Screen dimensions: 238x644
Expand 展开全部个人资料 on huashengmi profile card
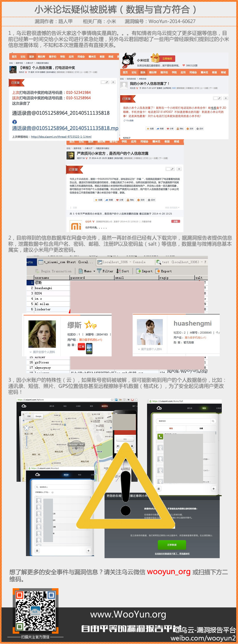(150, 349)
